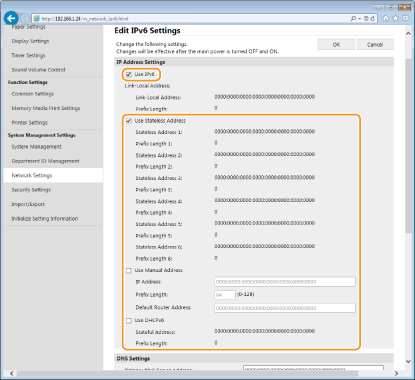Open address bar dropdown arrow next to search
This screenshot has width=415, height=380.
tap(360, 19)
